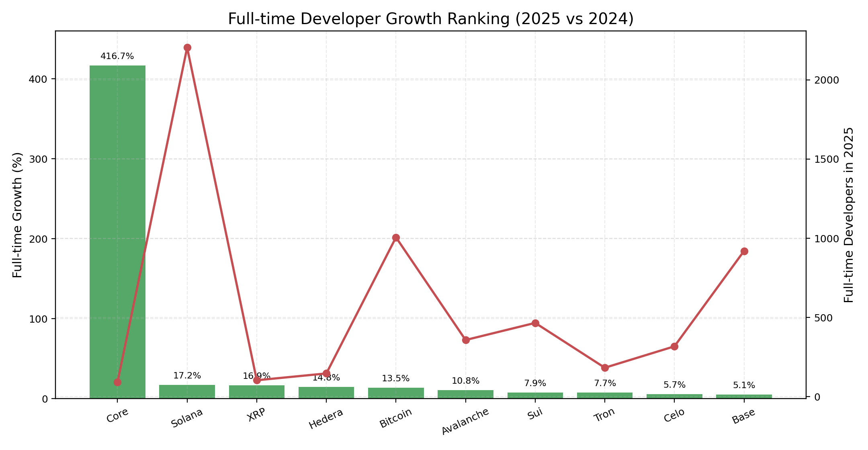Click the red line marker for XRP

(257, 380)
